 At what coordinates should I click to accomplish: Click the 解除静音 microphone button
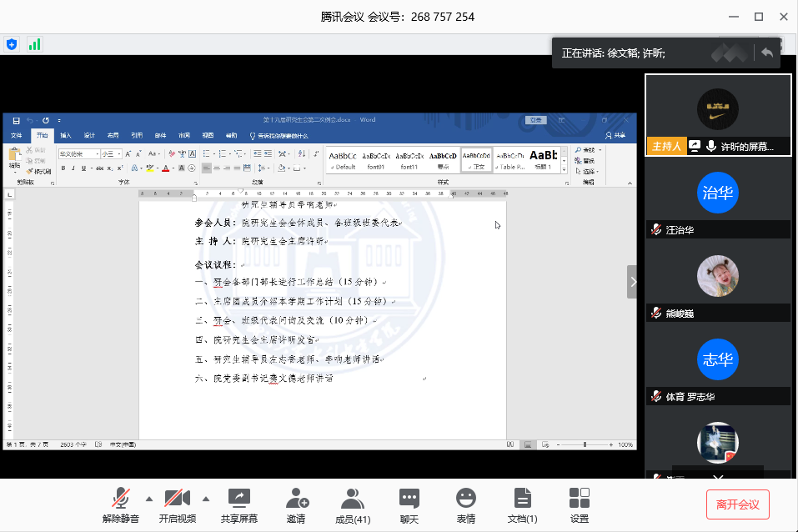pos(122,499)
